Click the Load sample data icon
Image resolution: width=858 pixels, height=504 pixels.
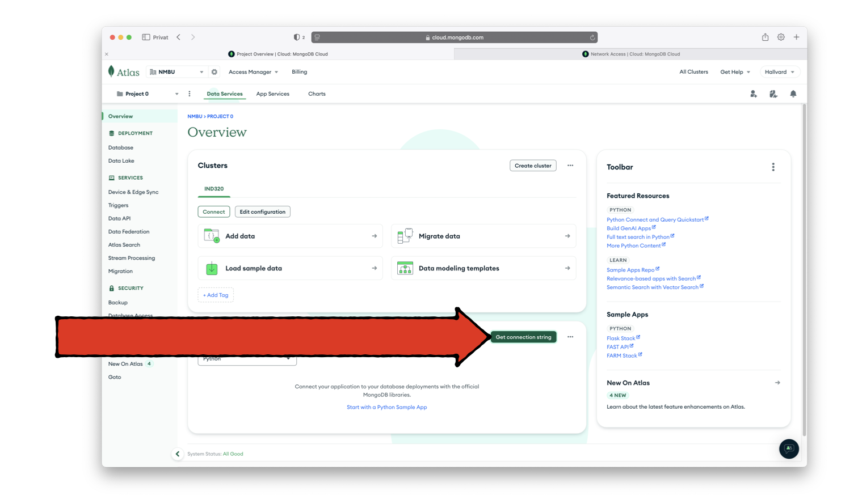point(212,268)
